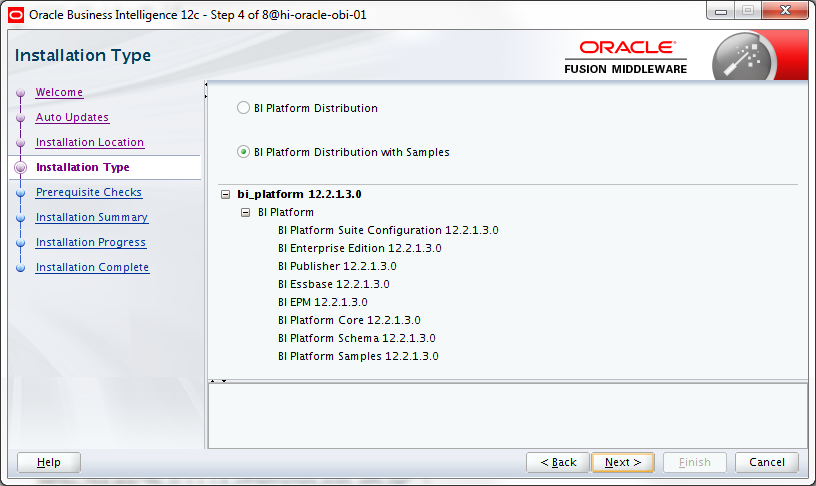Image resolution: width=816 pixels, height=486 pixels.
Task: Select BI Enterprise Edition 12.2.1.3.0 row
Action: tap(360, 248)
